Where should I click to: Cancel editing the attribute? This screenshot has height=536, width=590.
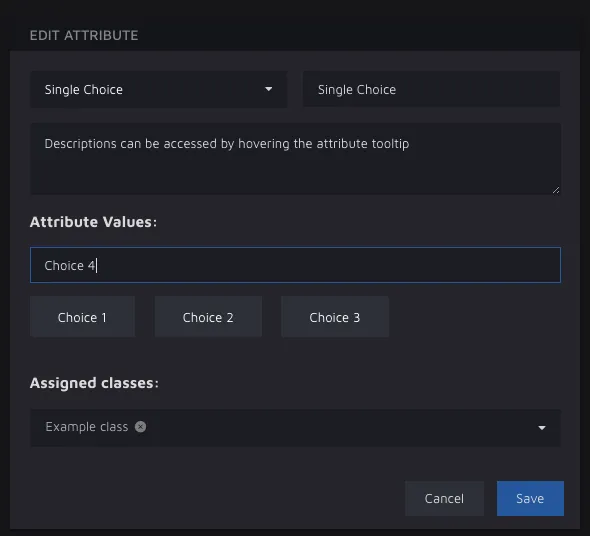[x=444, y=498]
